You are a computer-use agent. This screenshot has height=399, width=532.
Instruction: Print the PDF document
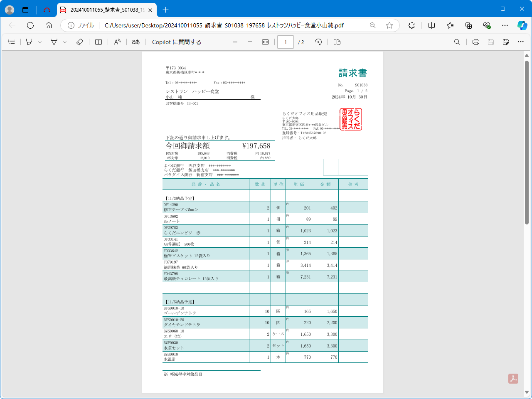tap(476, 42)
